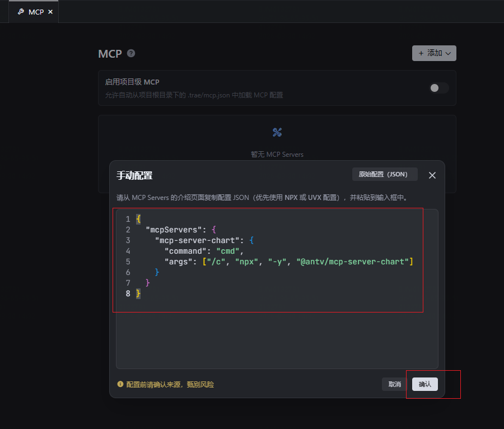This screenshot has height=429, width=504.
Task: Click line number 1 in the editor
Action: [128, 219]
